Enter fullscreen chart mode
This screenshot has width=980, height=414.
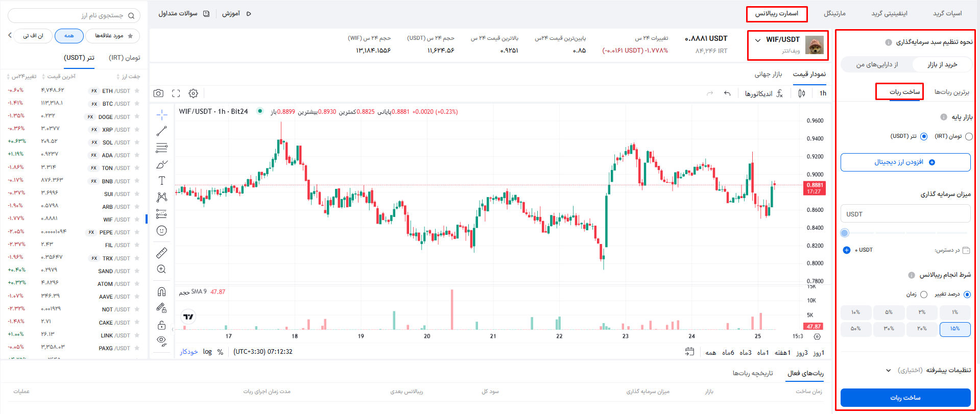pyautogui.click(x=176, y=93)
